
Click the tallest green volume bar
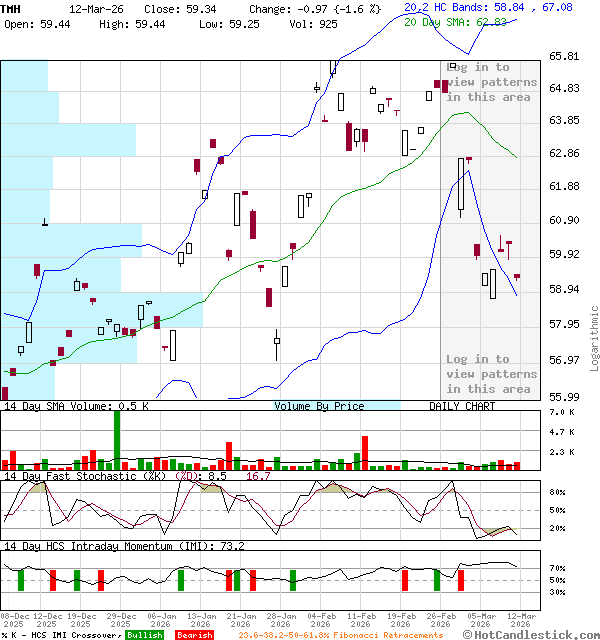[117, 440]
